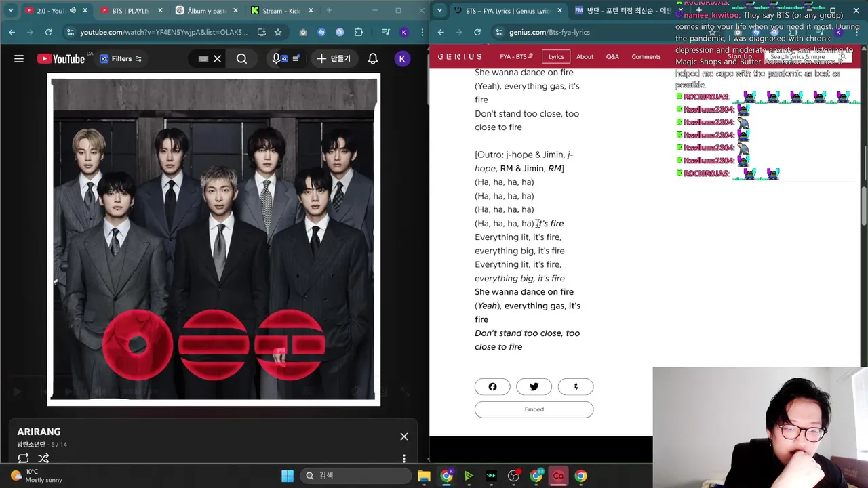Share lyrics on Facebook
Viewport: 868px width, 488px height.
[x=492, y=386]
